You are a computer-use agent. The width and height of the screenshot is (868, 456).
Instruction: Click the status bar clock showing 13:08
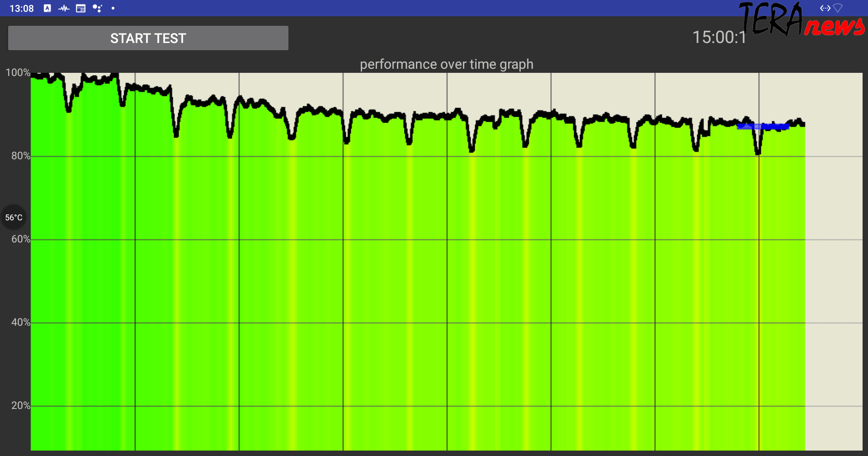(22, 9)
